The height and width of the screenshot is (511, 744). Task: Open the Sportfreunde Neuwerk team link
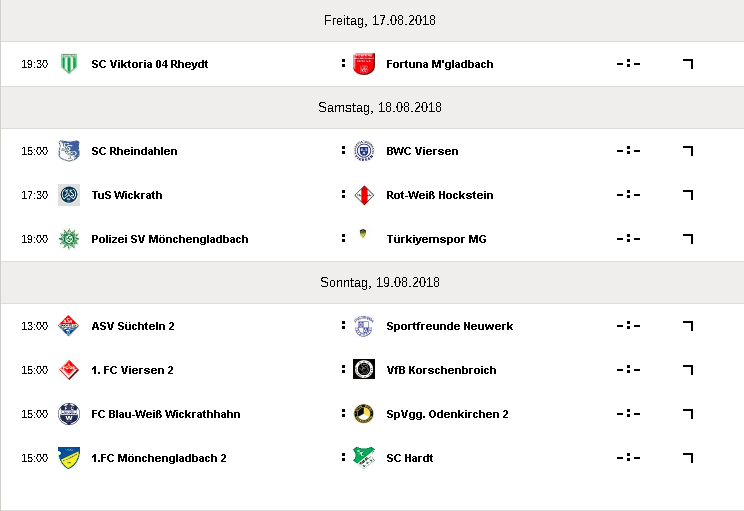pyautogui.click(x=449, y=326)
